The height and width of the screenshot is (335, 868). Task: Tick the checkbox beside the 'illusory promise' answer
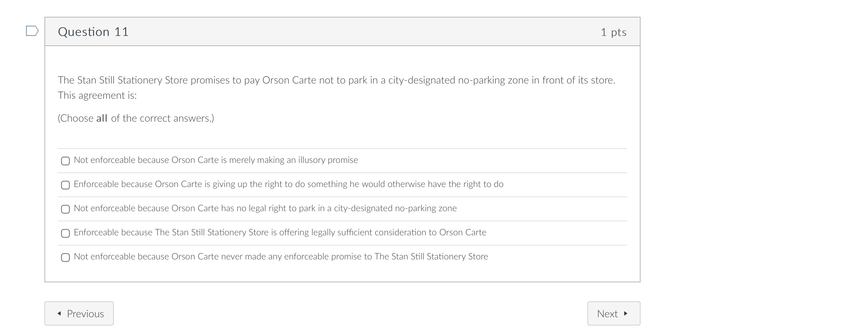(x=65, y=161)
